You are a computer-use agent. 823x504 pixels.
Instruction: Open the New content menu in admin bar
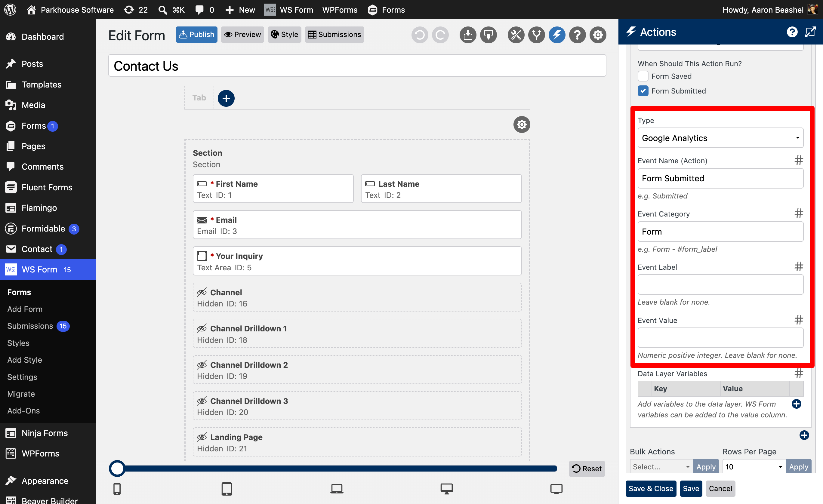(240, 10)
